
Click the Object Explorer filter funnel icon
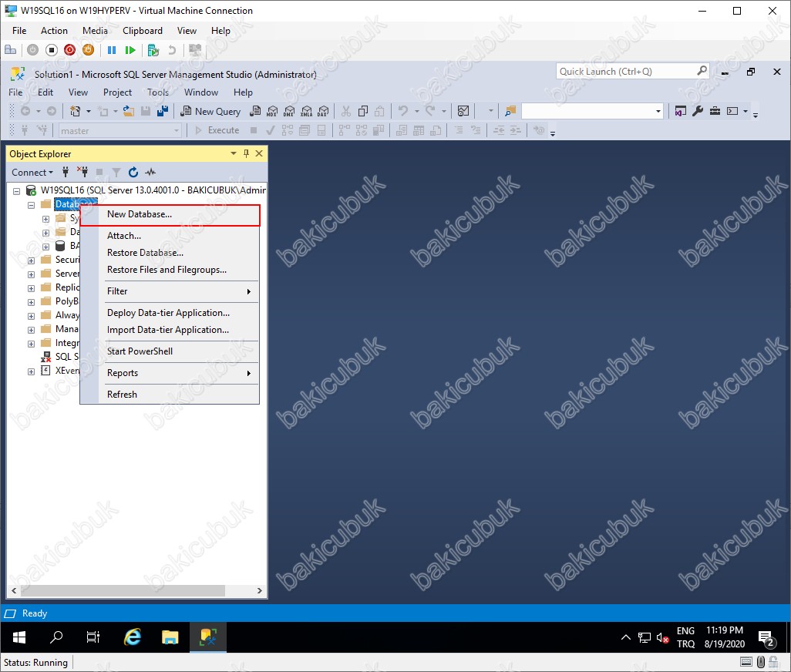116,173
